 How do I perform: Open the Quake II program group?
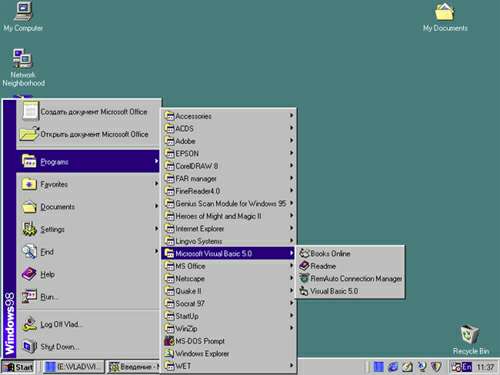(228, 291)
